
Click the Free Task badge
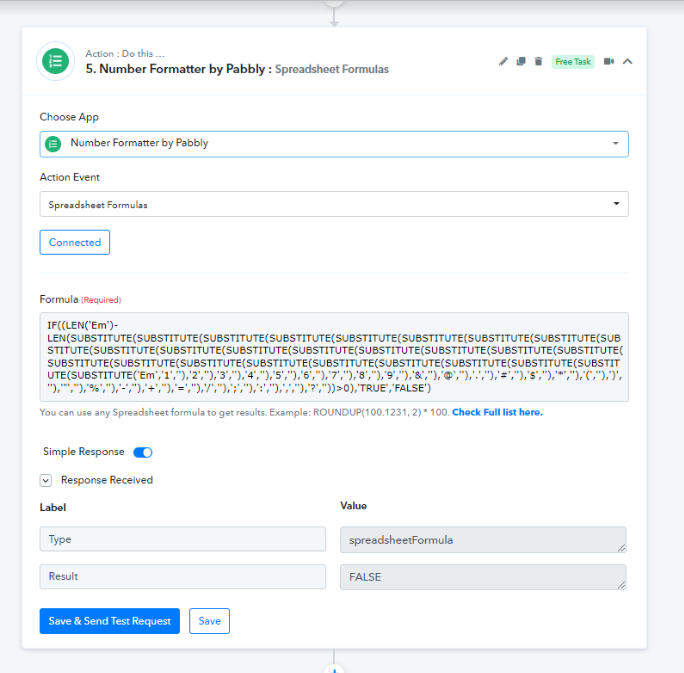pyautogui.click(x=573, y=61)
